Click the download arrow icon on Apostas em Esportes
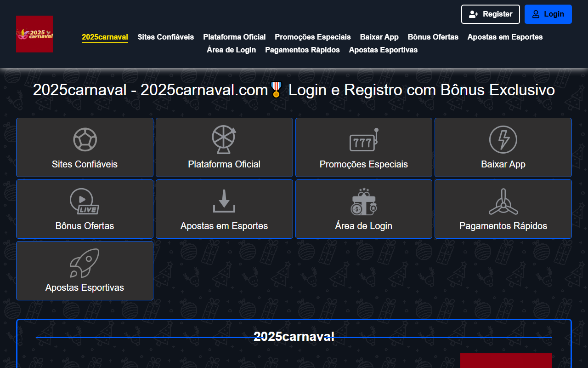 coord(224,201)
